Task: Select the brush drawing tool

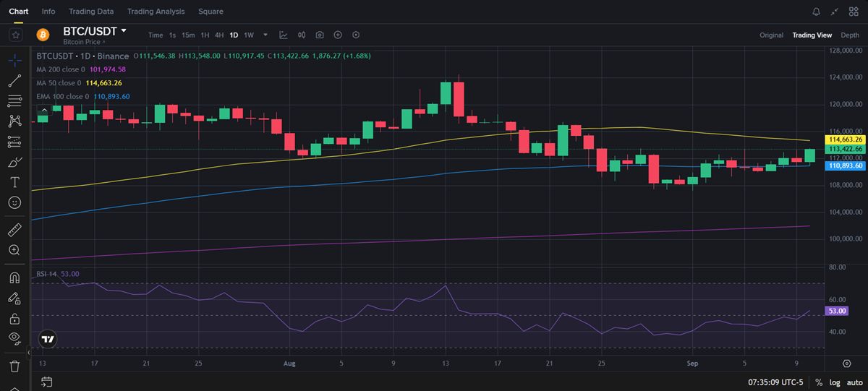Action: tap(14, 162)
